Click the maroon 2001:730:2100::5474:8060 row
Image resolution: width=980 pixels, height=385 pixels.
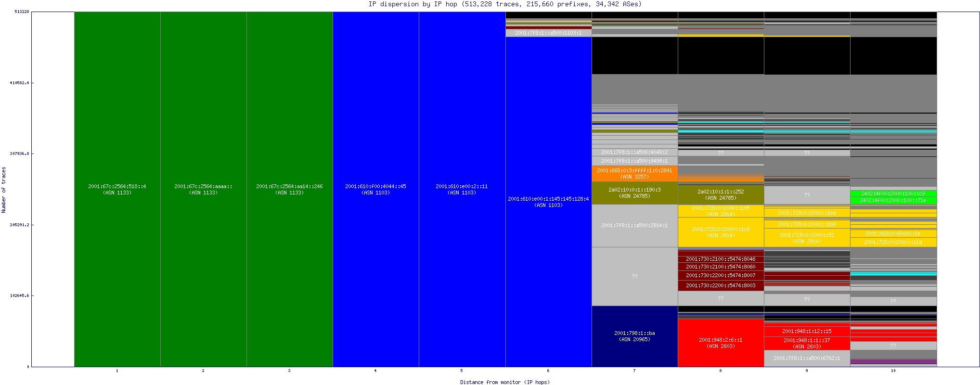click(721, 267)
